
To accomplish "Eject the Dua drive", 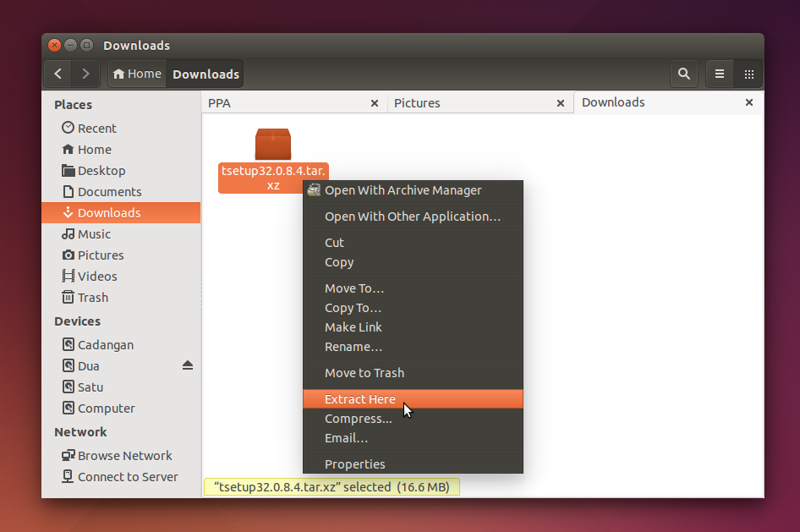I will coord(188,365).
